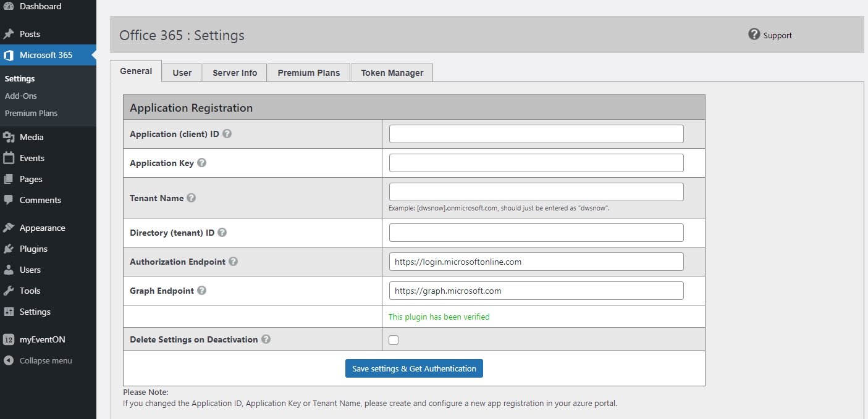The image size is (868, 419).
Task: Click the Authorization Endpoint URL field
Action: click(x=536, y=262)
